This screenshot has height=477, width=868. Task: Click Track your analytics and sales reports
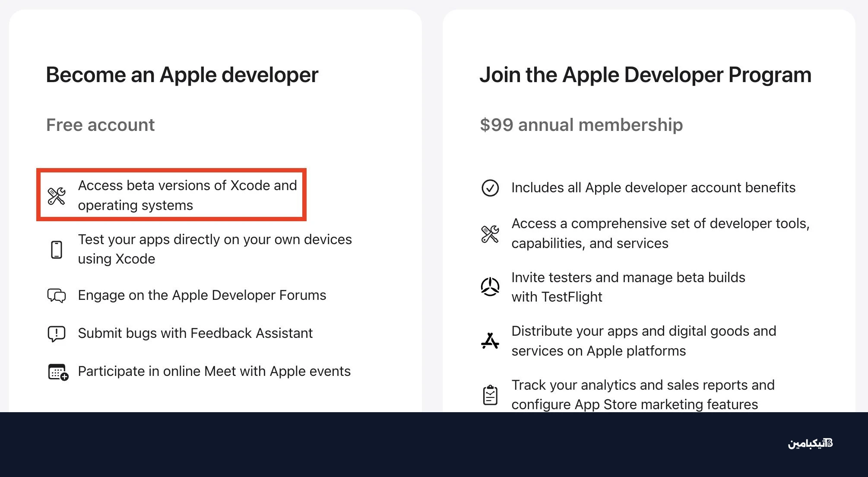click(x=643, y=394)
